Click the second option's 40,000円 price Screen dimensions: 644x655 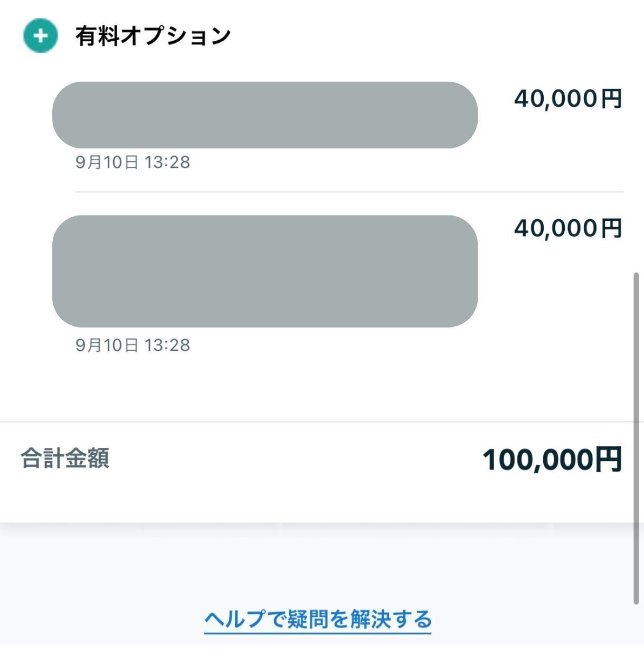pyautogui.click(x=568, y=228)
